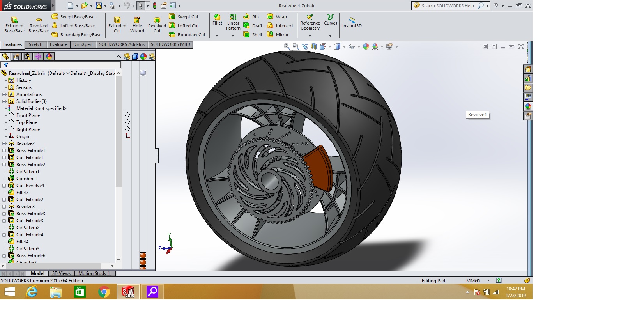Switch to the Sketch tab
This screenshot has width=644, height=333.
[35, 44]
